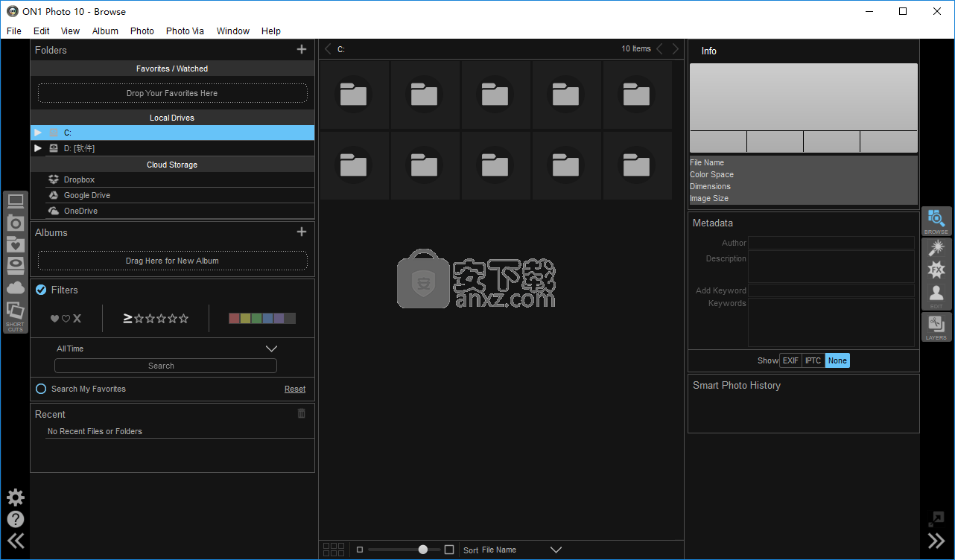
Task: Go back with path left arrow
Action: (328, 49)
